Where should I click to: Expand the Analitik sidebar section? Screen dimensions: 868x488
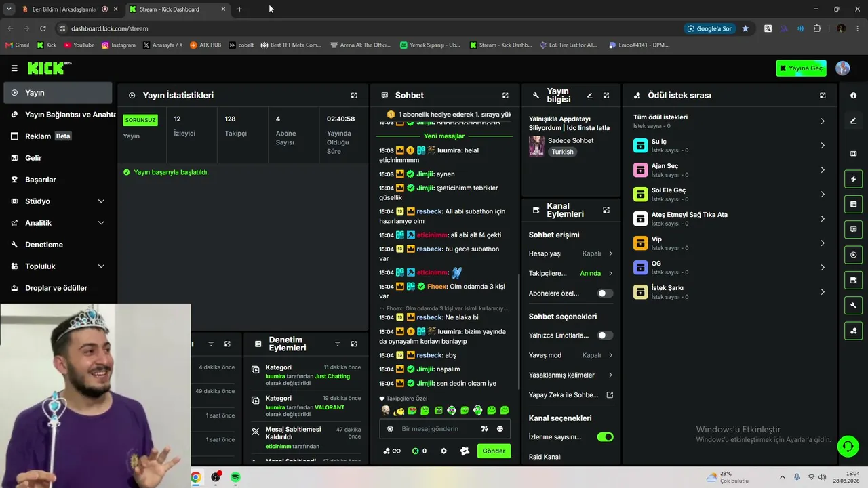pos(58,223)
